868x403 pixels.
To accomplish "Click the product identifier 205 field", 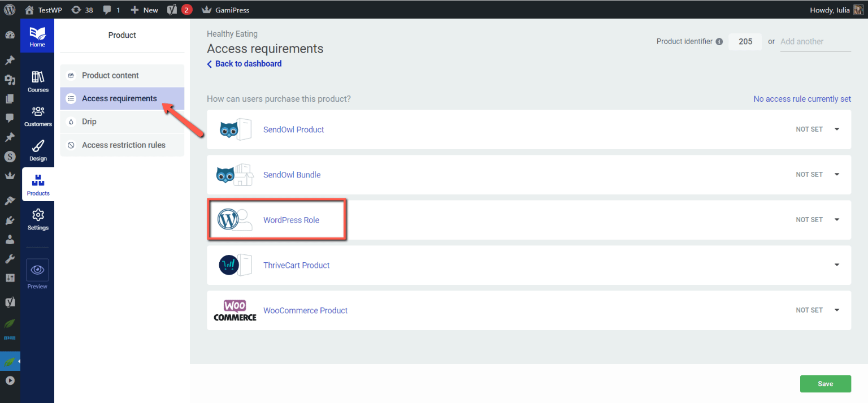I will point(745,41).
